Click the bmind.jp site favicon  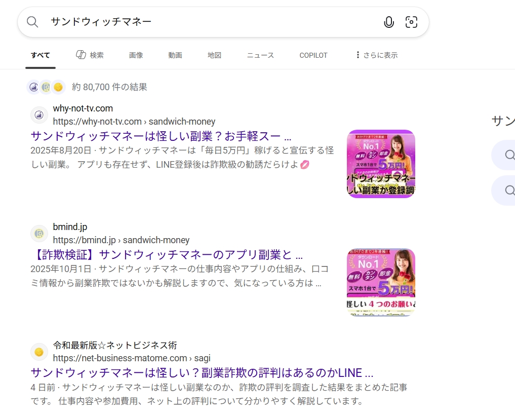click(x=39, y=234)
